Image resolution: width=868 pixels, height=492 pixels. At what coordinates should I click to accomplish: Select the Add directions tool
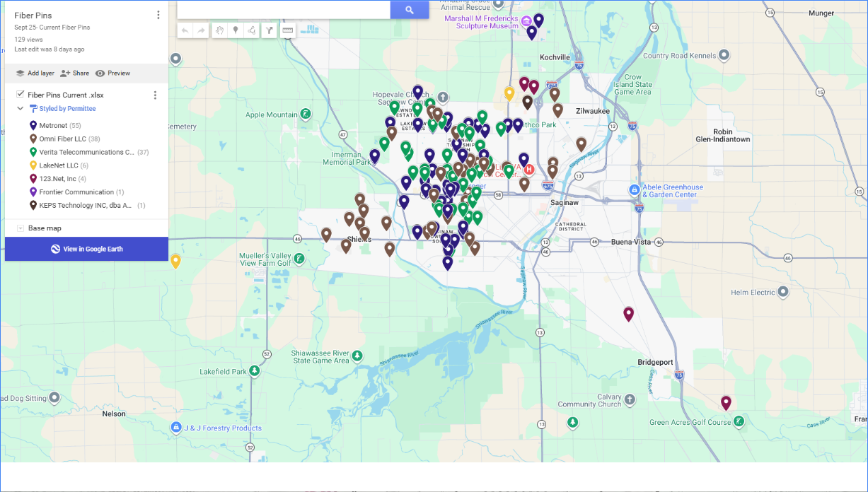pos(270,30)
